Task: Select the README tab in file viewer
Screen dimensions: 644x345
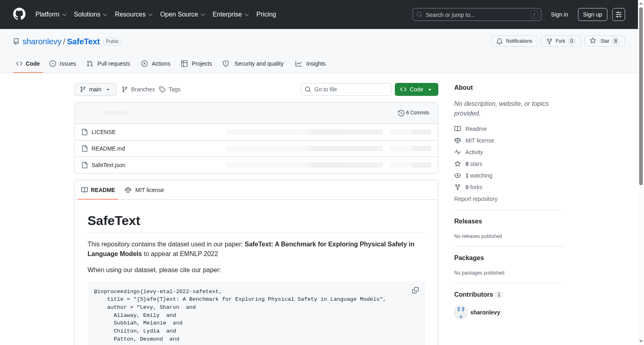Action: click(x=98, y=190)
